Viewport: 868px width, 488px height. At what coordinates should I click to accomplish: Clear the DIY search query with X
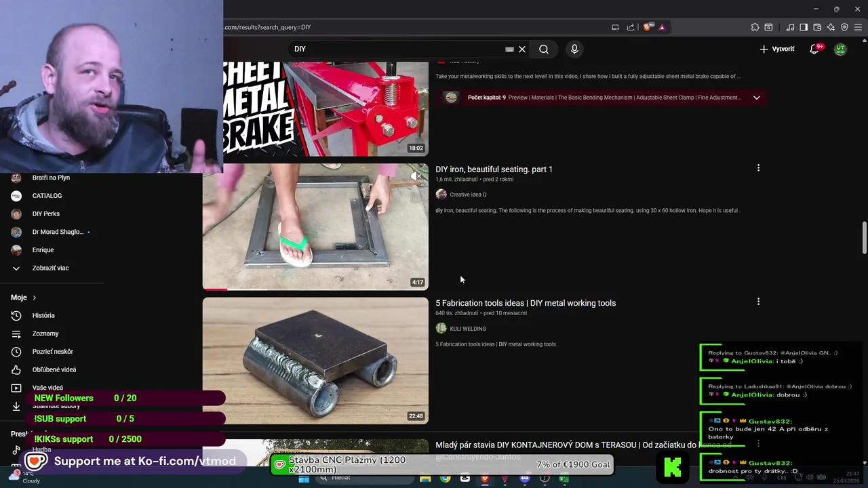[x=522, y=49]
